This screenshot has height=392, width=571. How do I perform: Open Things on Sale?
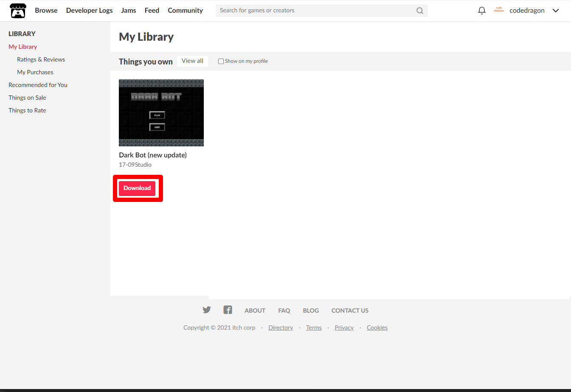click(28, 98)
